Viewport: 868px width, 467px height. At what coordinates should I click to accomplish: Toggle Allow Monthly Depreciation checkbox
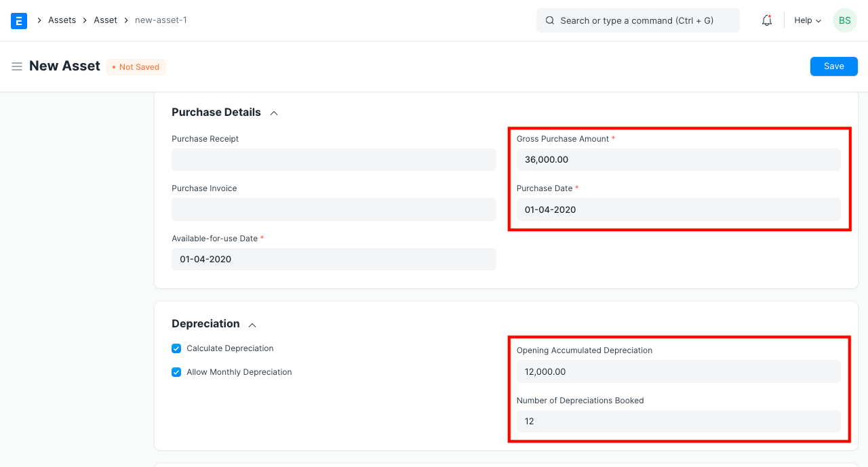pyautogui.click(x=176, y=372)
